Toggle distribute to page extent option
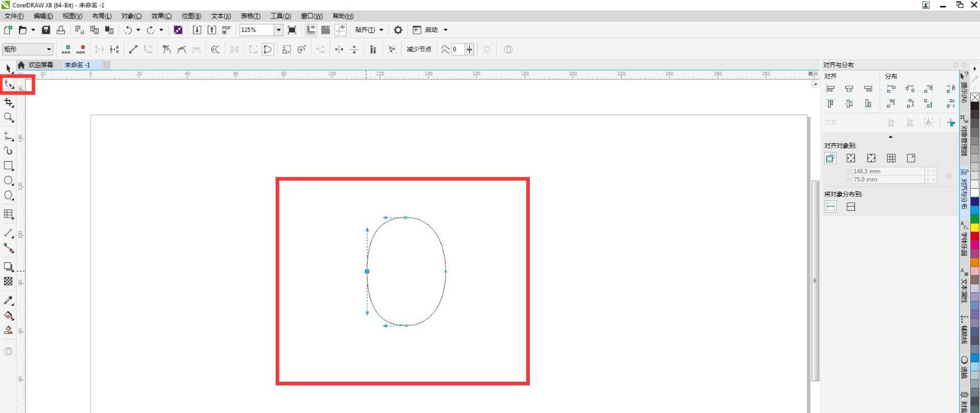Viewport: 980px width, 413px height. 851,207
